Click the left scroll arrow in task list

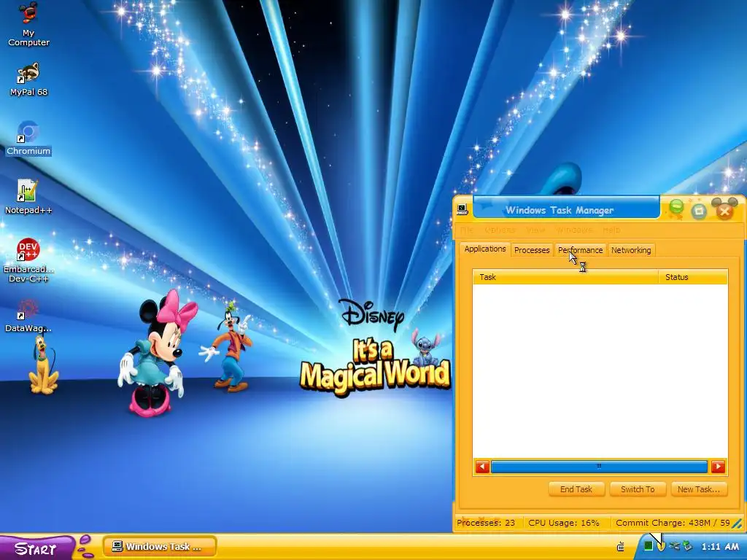(x=482, y=467)
